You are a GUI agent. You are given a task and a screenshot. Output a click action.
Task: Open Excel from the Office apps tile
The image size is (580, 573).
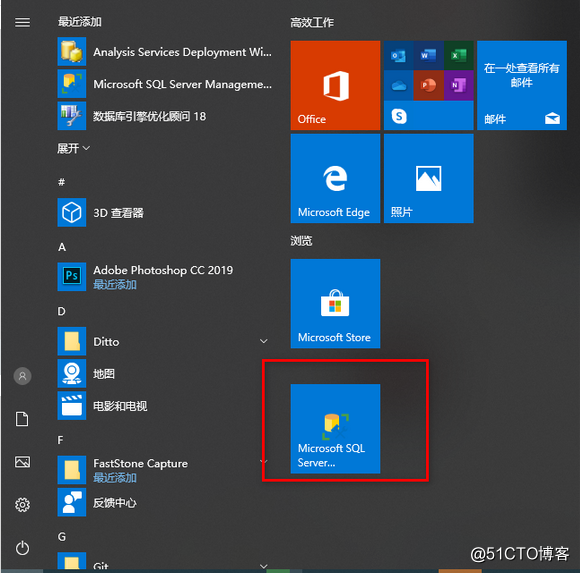(459, 56)
